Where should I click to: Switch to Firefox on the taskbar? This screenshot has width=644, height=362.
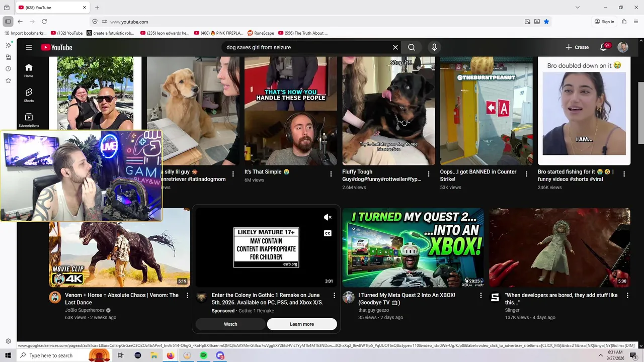tap(171, 355)
